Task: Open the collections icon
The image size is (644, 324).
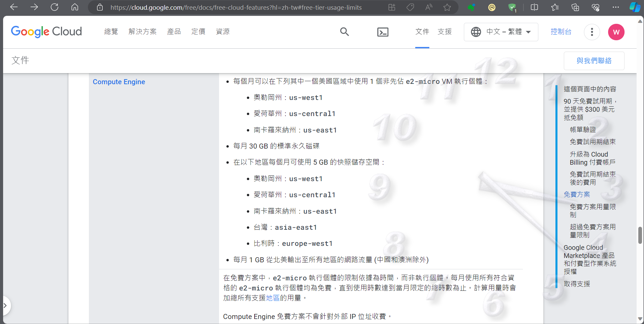Action: [575, 7]
